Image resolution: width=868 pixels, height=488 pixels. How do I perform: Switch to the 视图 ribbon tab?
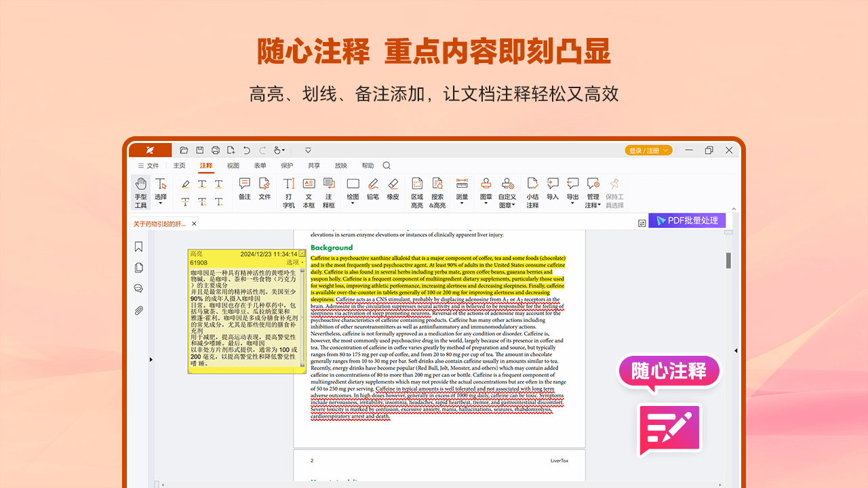pos(233,165)
